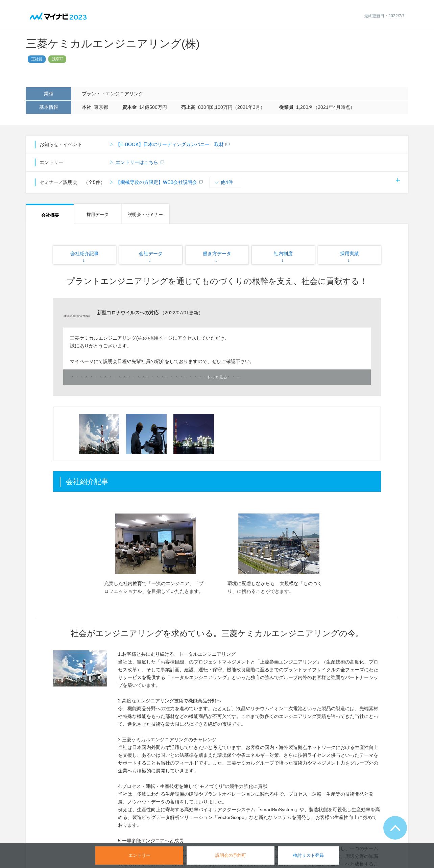Click the Mynavi 2023 logo

(58, 17)
